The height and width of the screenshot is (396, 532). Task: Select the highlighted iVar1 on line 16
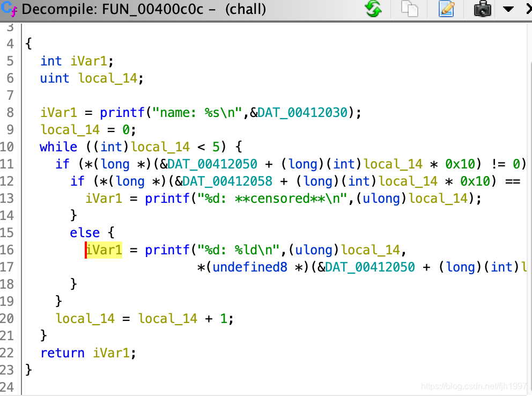click(104, 250)
